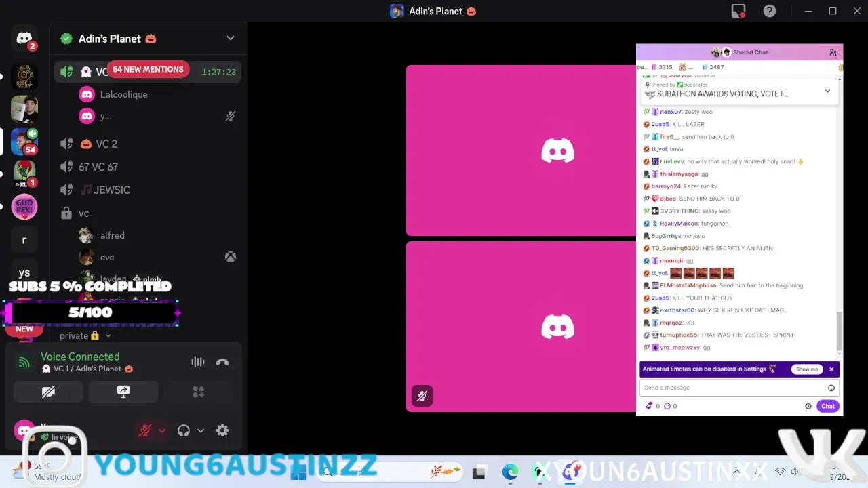Image resolution: width=868 pixels, height=488 pixels.
Task: Turn on camera in voice panel
Action: tap(48, 392)
